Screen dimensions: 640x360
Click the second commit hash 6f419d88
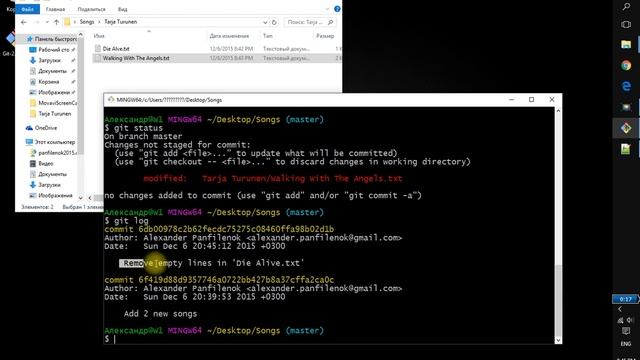(x=236, y=280)
